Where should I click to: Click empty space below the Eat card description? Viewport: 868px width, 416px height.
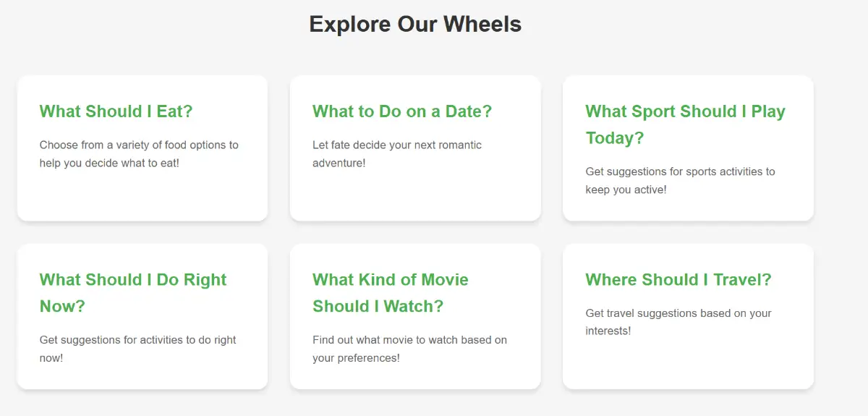(142, 195)
